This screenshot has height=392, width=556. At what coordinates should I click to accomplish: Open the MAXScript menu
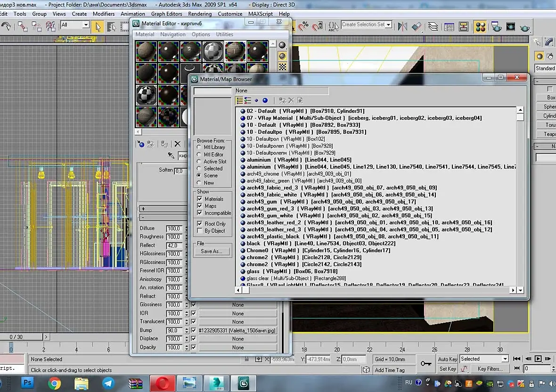[260, 14]
